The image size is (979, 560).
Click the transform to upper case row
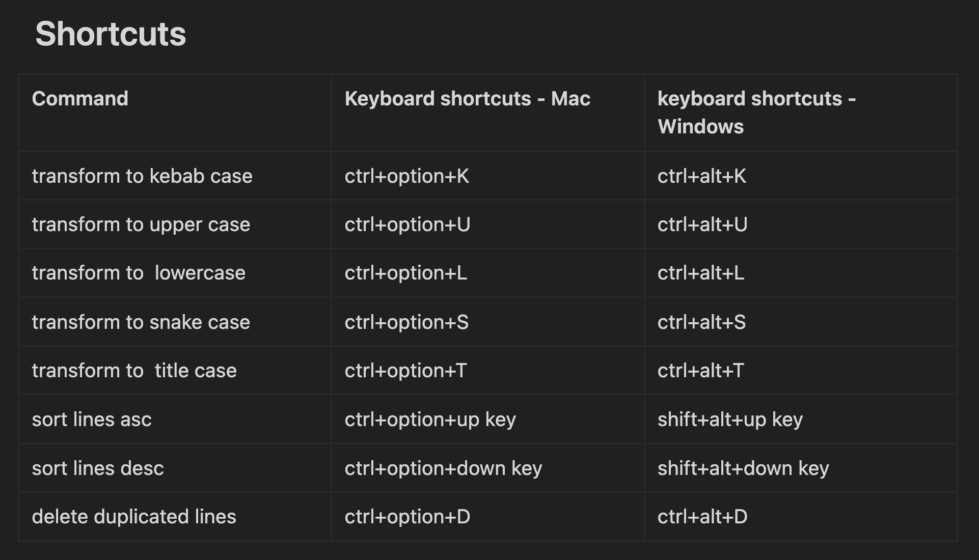(489, 225)
